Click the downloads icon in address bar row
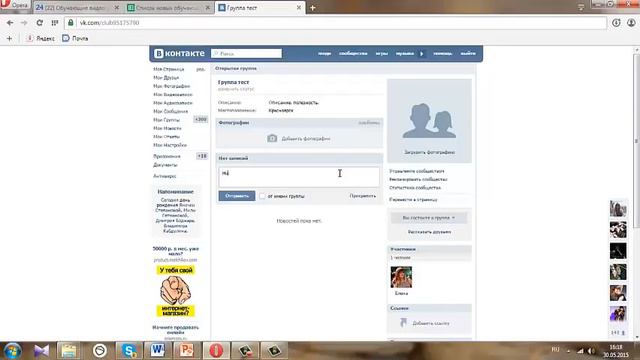Screen dimensions: 640x360 tap(616, 23)
